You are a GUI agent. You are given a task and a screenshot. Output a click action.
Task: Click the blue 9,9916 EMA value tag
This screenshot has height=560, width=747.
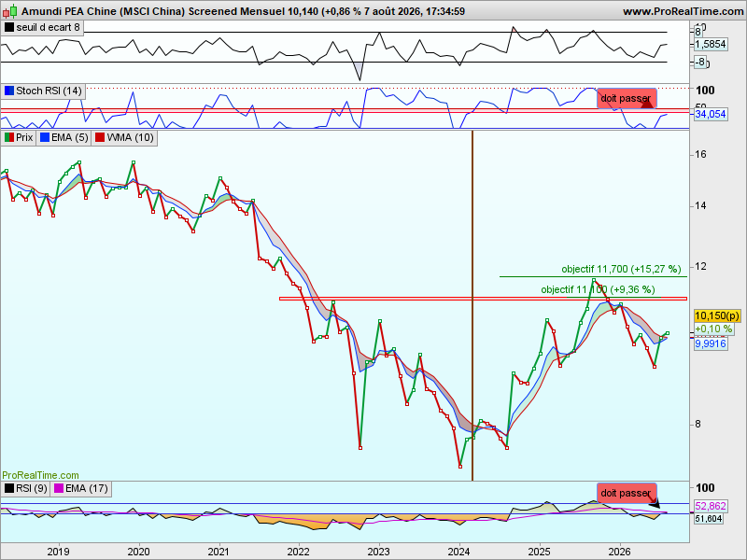[711, 343]
